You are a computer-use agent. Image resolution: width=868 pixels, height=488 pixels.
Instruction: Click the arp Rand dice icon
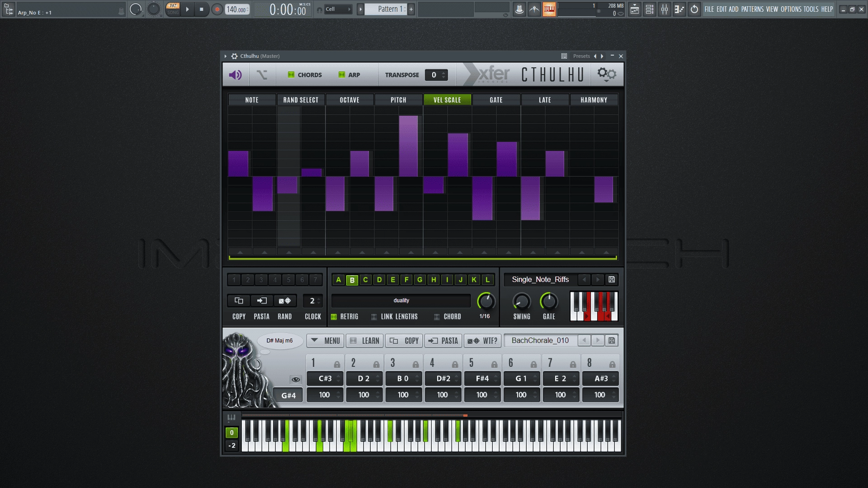coord(284,301)
